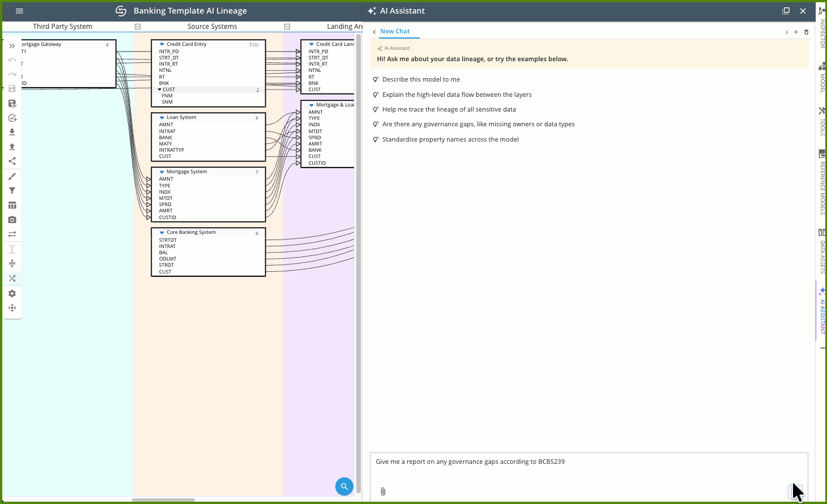This screenshot has width=827, height=504.
Task: Delete the chat with the trash icon
Action: pyautogui.click(x=807, y=32)
